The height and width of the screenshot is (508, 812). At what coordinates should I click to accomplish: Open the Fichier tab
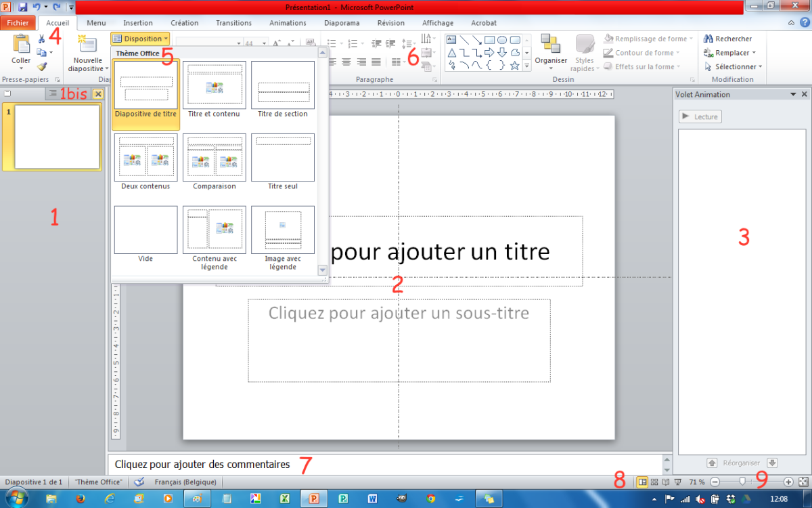pyautogui.click(x=18, y=23)
